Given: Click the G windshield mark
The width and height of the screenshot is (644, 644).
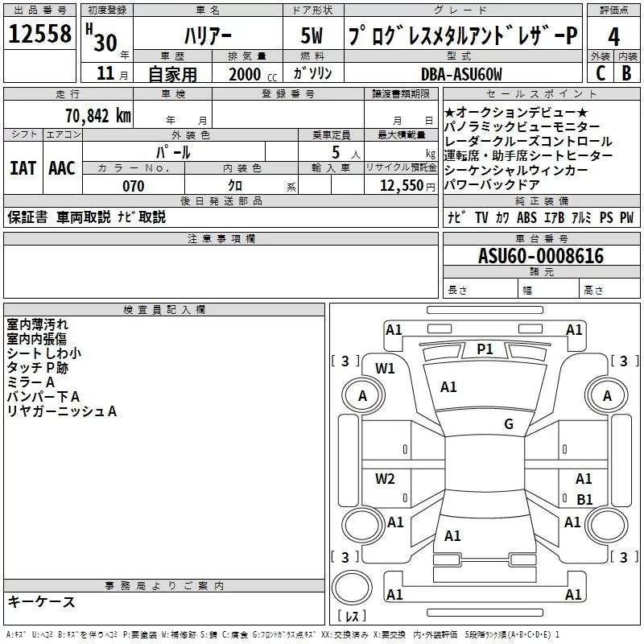Looking at the screenshot, I should [x=509, y=424].
